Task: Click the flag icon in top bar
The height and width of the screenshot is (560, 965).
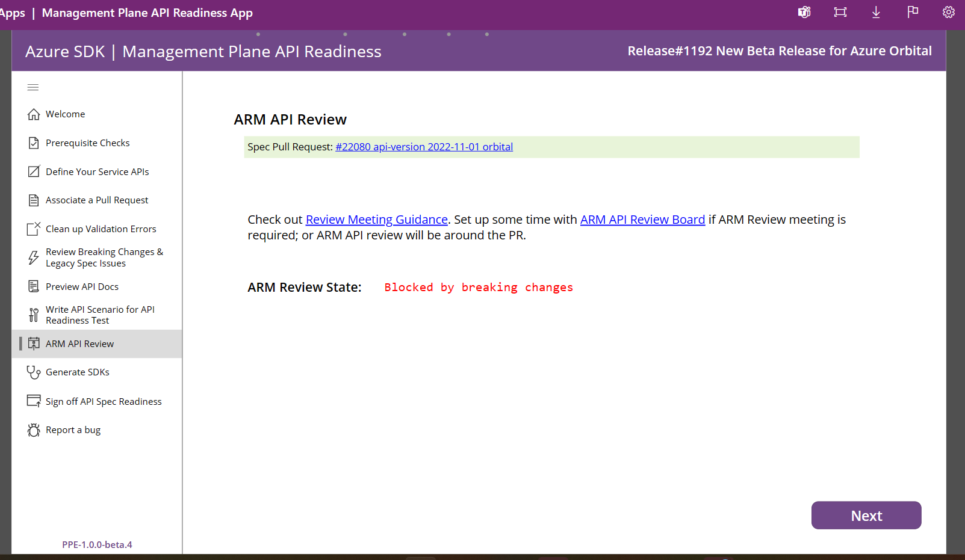Action: (913, 12)
